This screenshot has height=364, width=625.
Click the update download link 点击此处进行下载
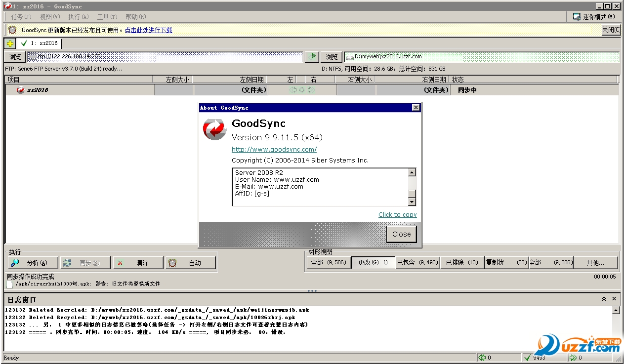tap(149, 30)
